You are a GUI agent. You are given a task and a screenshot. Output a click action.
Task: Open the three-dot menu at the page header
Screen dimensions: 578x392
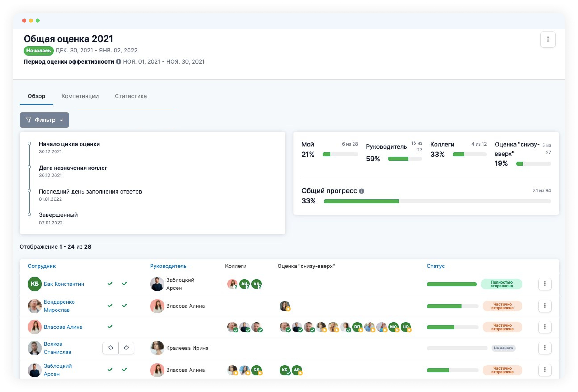tap(548, 39)
